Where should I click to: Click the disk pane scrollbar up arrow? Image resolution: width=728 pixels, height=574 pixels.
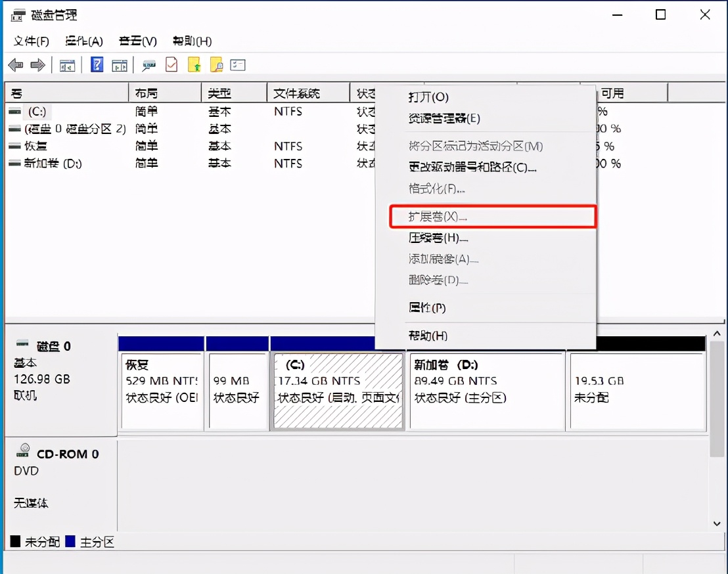click(717, 334)
